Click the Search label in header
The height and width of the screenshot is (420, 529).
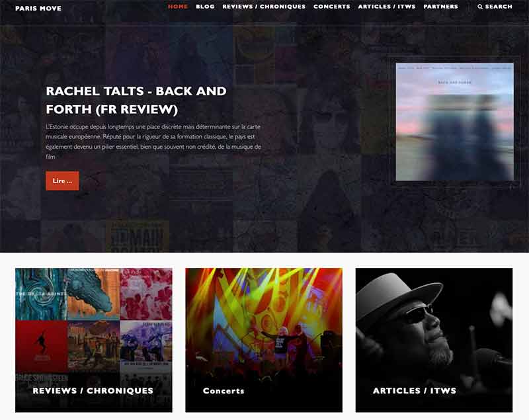[x=499, y=7]
